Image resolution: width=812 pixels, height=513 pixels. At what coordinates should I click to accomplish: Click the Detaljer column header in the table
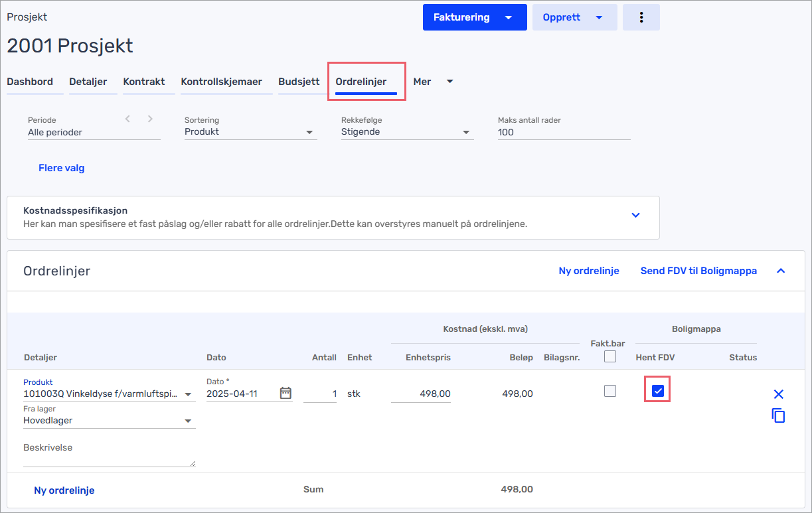(41, 357)
